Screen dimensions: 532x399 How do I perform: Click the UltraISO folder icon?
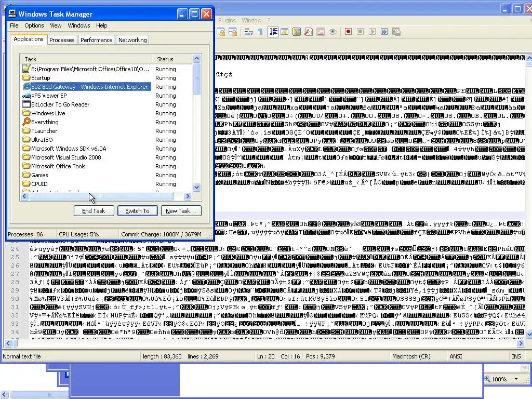point(26,139)
